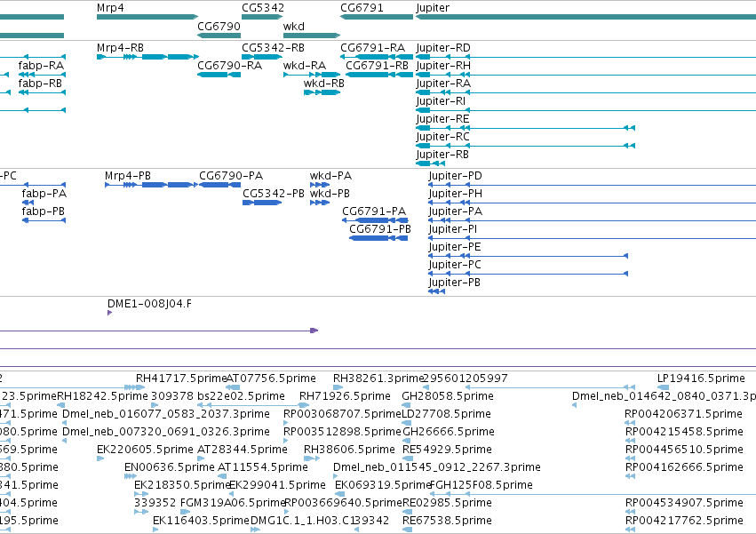
Task: Select the wkd-PB protein label
Action: point(330,194)
